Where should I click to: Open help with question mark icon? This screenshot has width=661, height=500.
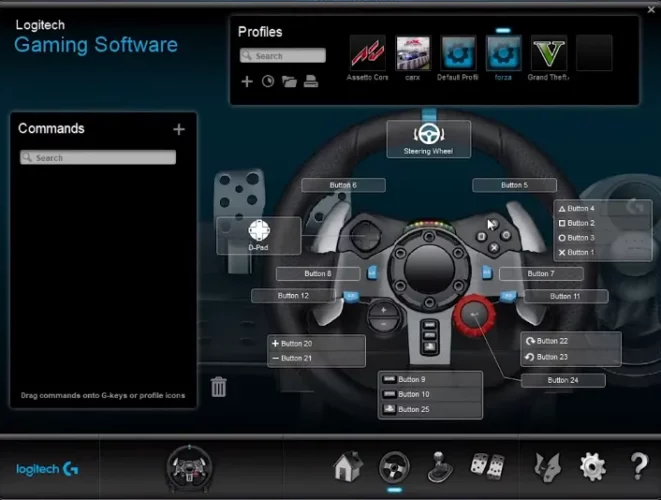click(639, 466)
